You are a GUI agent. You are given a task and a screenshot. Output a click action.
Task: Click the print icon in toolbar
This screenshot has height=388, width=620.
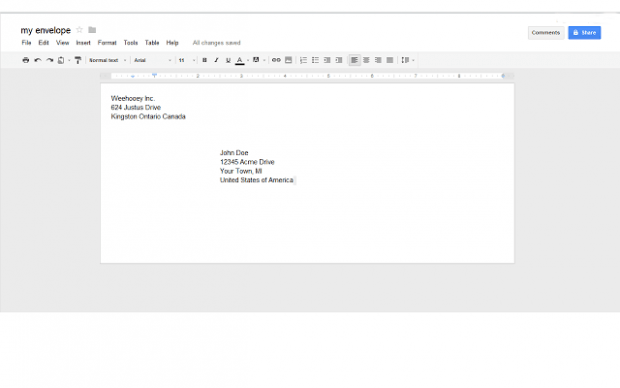(26, 60)
